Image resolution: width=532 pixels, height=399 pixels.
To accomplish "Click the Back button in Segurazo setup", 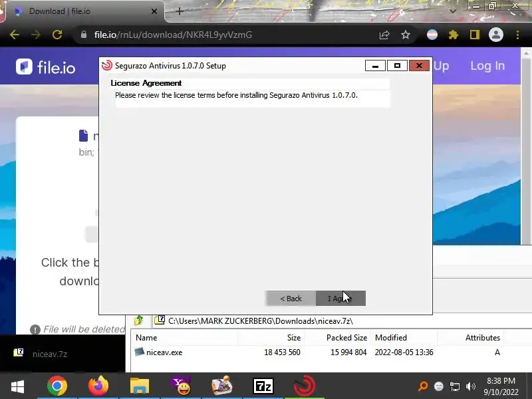I will 291,299.
